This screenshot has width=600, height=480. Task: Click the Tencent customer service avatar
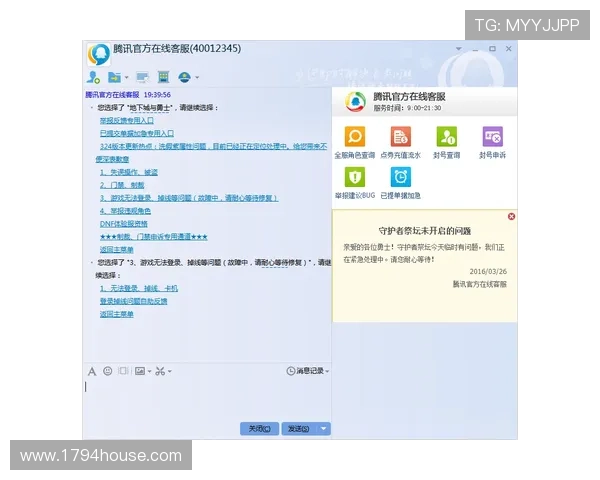point(99,54)
